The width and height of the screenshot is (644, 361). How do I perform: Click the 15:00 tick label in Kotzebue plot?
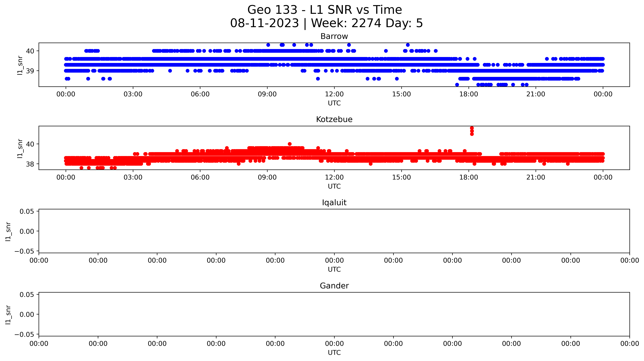[x=401, y=177]
